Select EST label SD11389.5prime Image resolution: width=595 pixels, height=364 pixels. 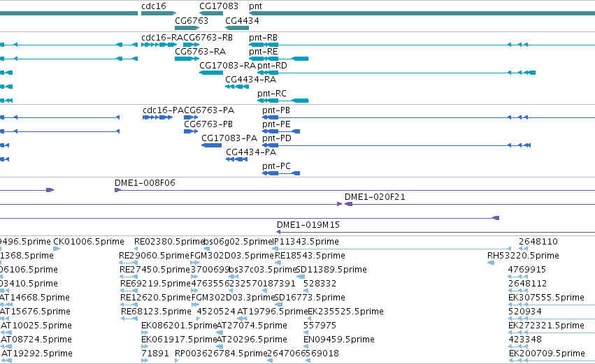(331, 270)
